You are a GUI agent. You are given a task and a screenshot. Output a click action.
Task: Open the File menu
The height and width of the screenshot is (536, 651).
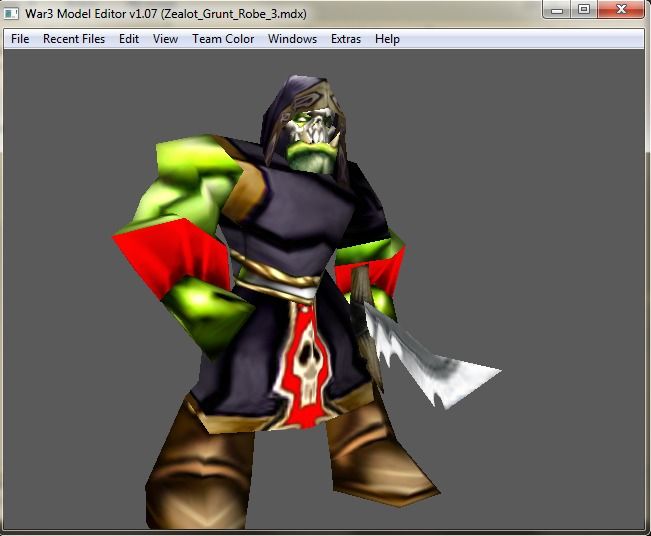click(x=20, y=39)
